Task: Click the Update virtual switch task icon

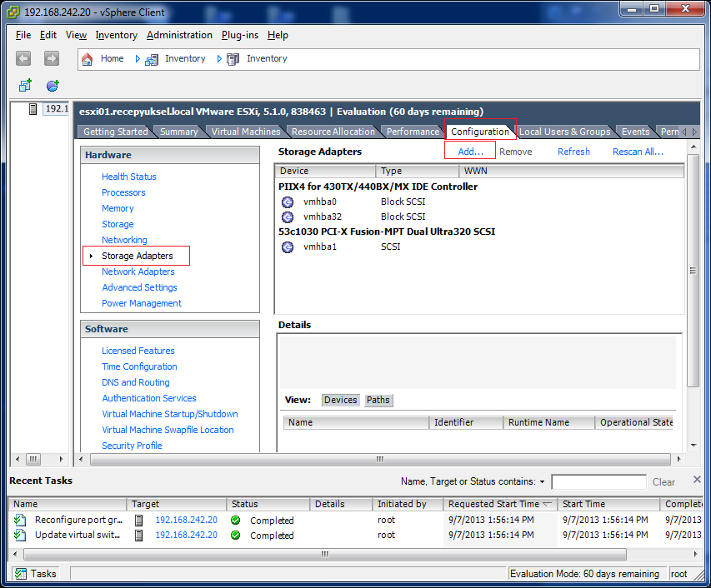Action: [x=20, y=535]
